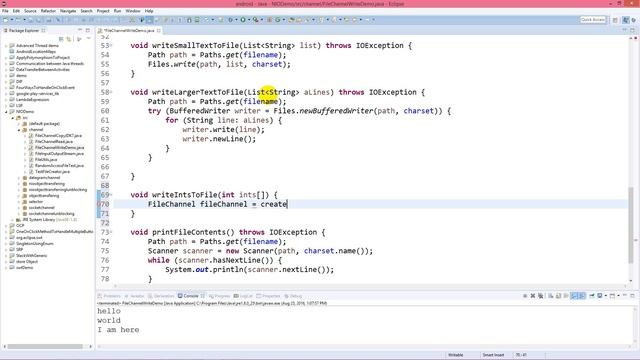Click Remove Launch X in console toolbar
Image resolution: width=640 pixels, height=360 pixels.
533,296
